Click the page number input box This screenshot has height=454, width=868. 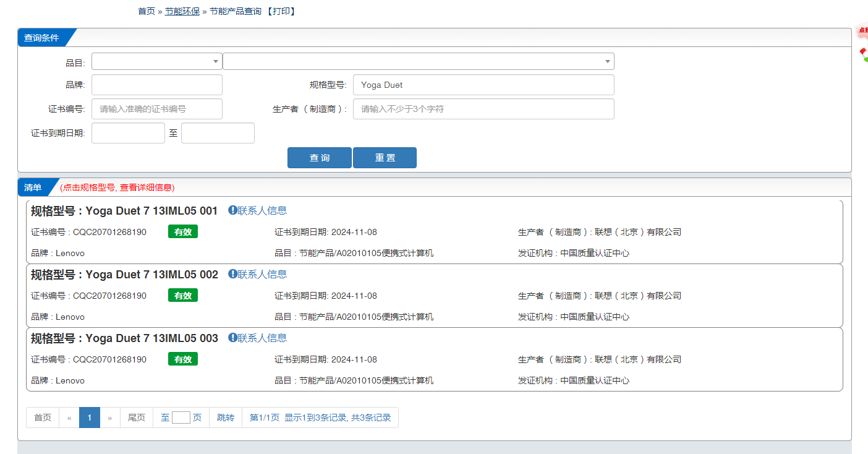click(x=181, y=418)
